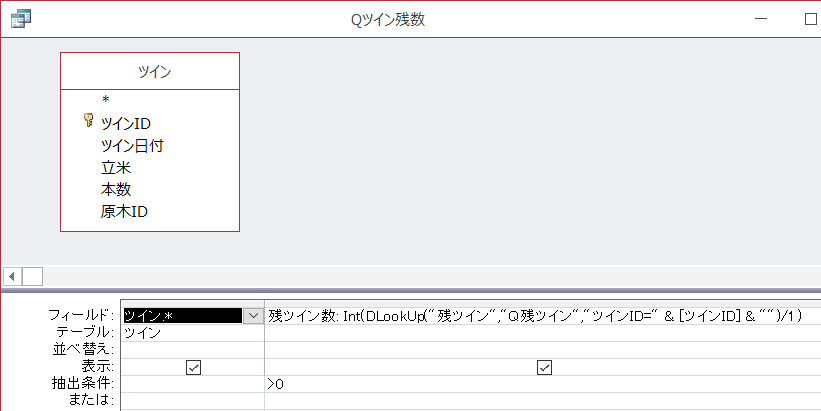
Task: Click the >0 criteria cell in 抽出条件 row
Action: click(x=540, y=383)
